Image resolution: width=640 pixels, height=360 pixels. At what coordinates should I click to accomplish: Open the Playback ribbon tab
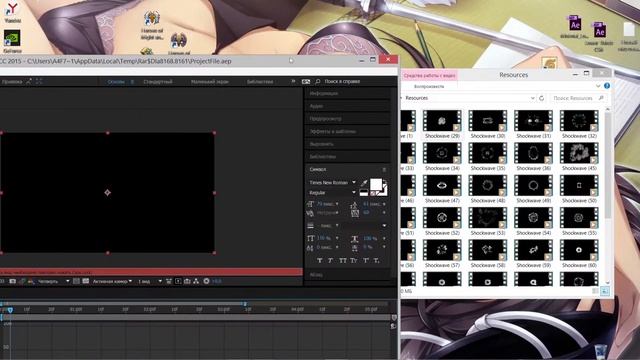[x=429, y=87]
